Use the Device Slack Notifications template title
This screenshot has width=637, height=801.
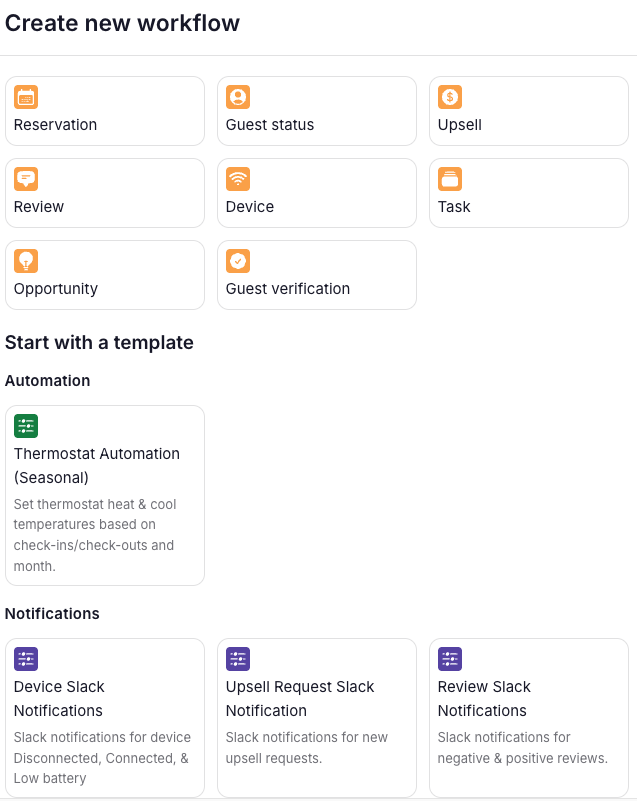click(x=59, y=699)
